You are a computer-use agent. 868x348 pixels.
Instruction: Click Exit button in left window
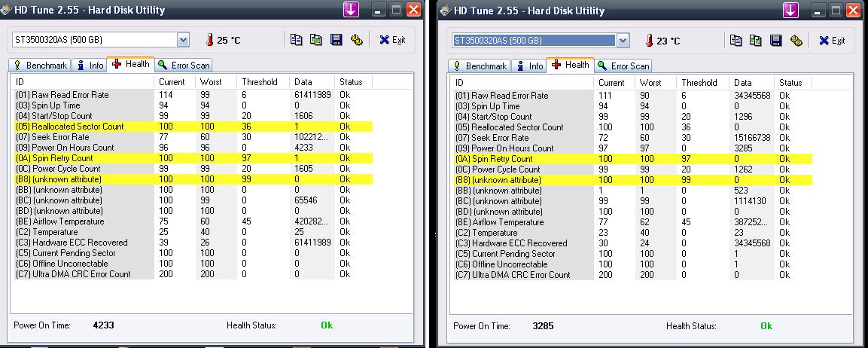pos(392,40)
